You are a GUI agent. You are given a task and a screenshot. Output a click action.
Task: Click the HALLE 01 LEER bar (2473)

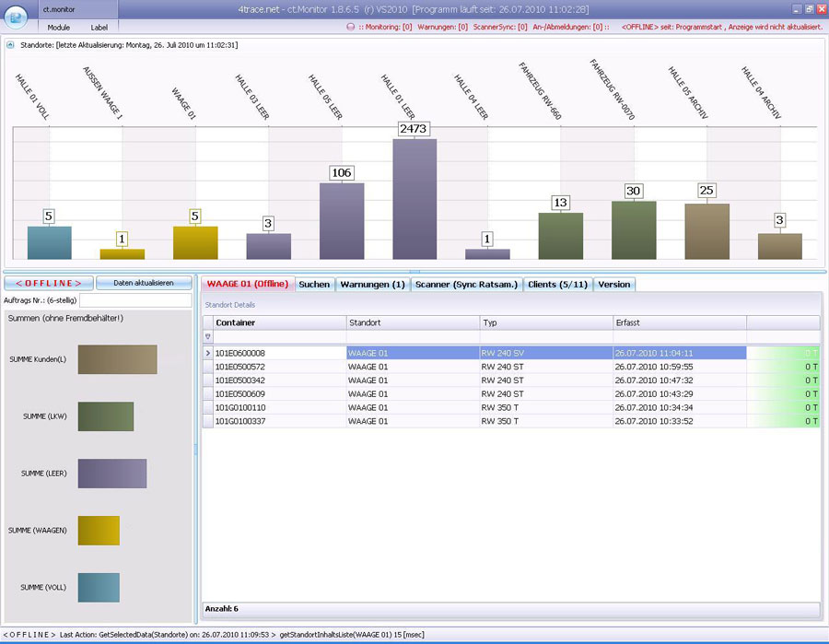[414, 199]
